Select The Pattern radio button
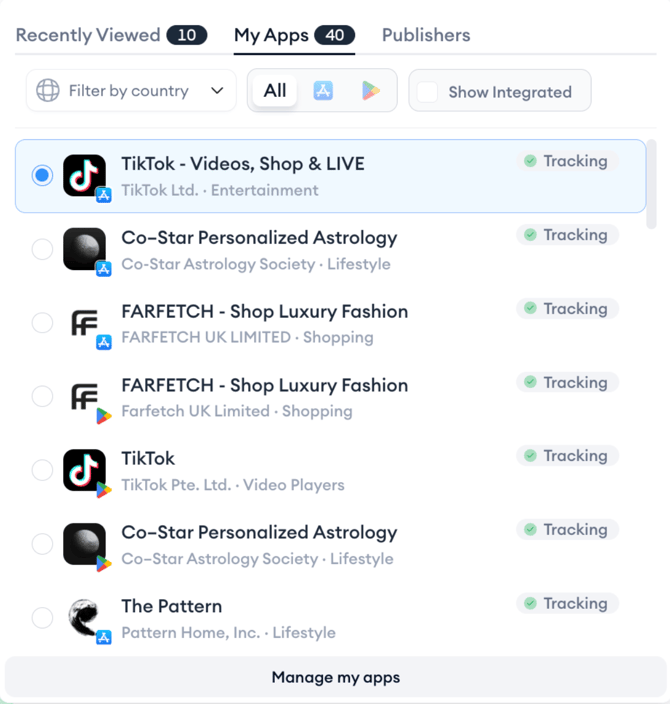This screenshot has width=670, height=704. point(42,617)
